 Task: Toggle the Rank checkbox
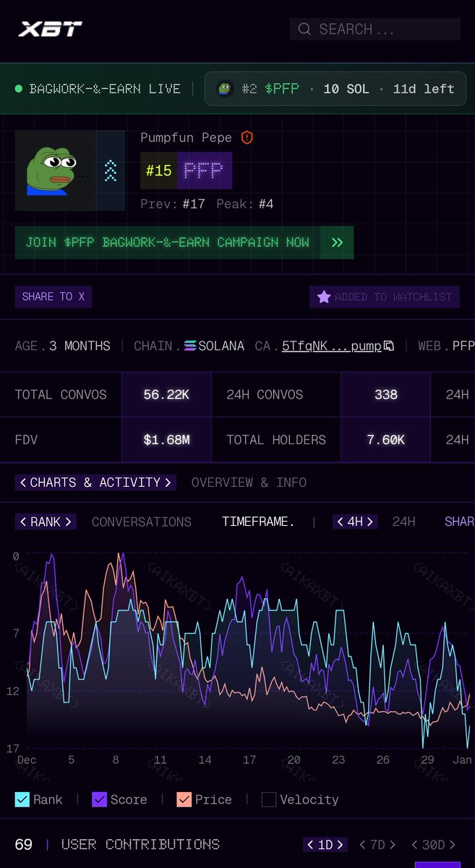(x=22, y=799)
